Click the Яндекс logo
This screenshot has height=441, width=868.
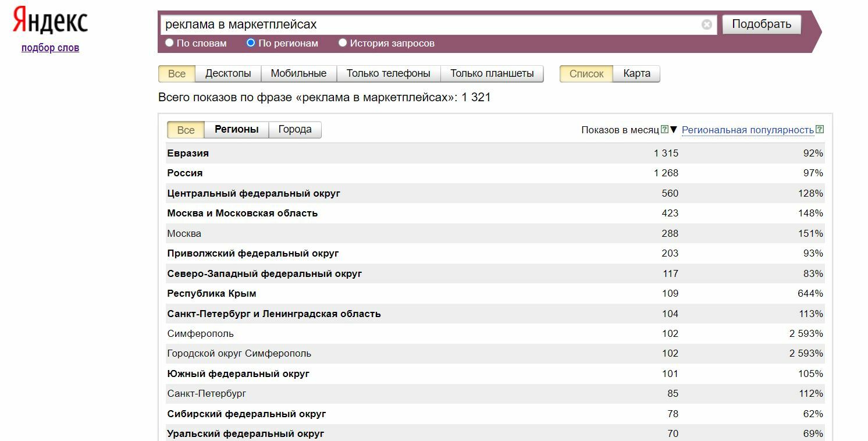(50, 21)
